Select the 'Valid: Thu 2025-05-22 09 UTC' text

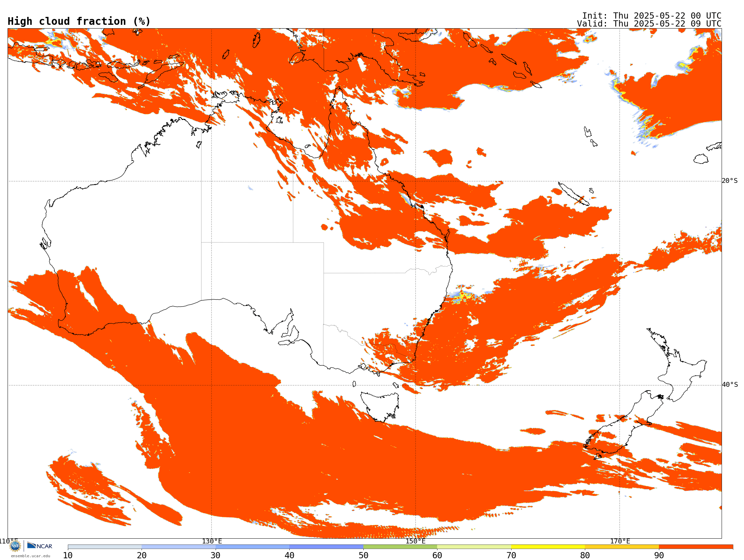tap(649, 24)
